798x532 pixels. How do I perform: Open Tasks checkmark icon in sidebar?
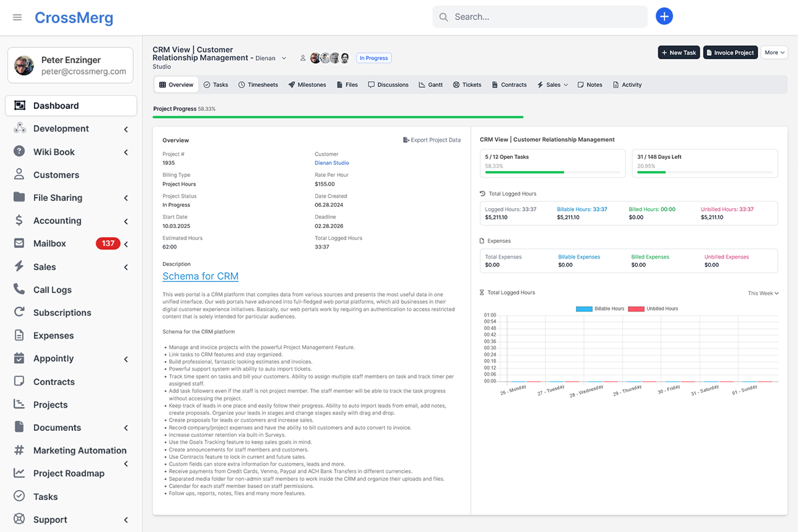19,496
